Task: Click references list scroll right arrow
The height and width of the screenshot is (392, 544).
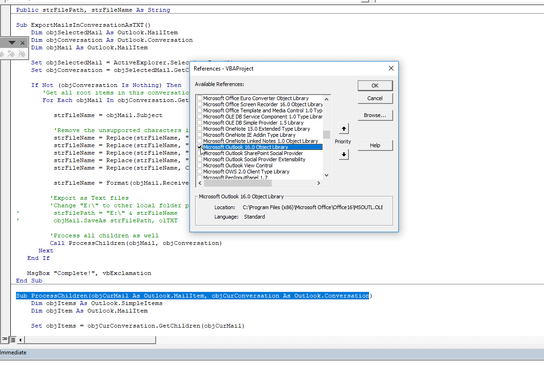Action: click(318, 183)
